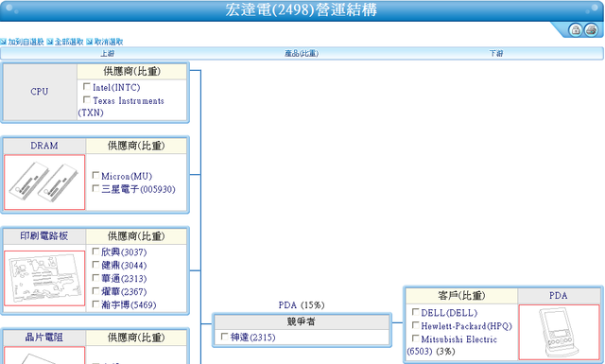The width and height of the screenshot is (605, 364).
Task: Click the PDA header in customer box
Action: (x=559, y=296)
